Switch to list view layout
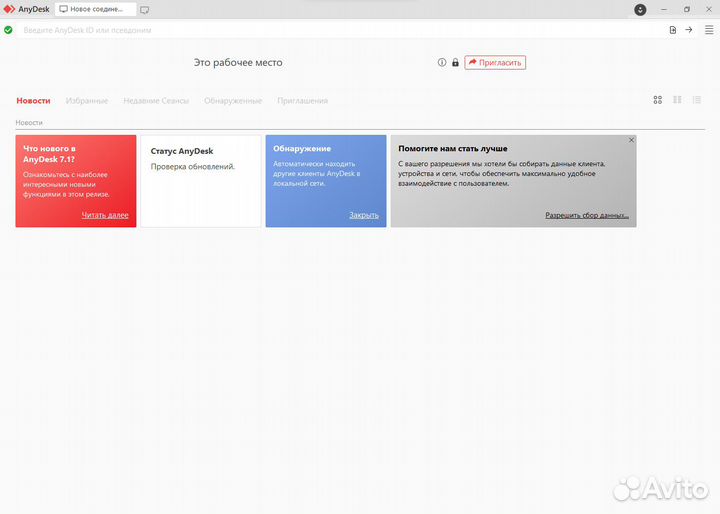 (697, 100)
